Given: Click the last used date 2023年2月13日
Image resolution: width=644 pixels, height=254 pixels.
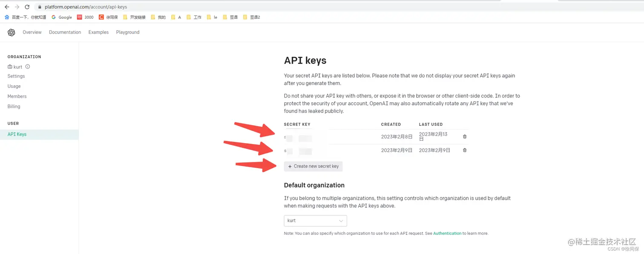Looking at the screenshot, I should pyautogui.click(x=433, y=136).
